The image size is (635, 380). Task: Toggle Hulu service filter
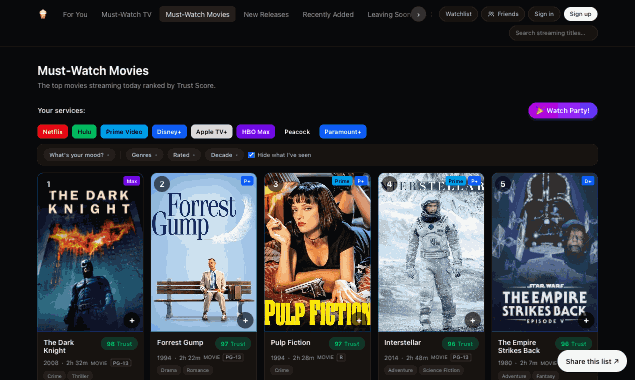(x=84, y=132)
